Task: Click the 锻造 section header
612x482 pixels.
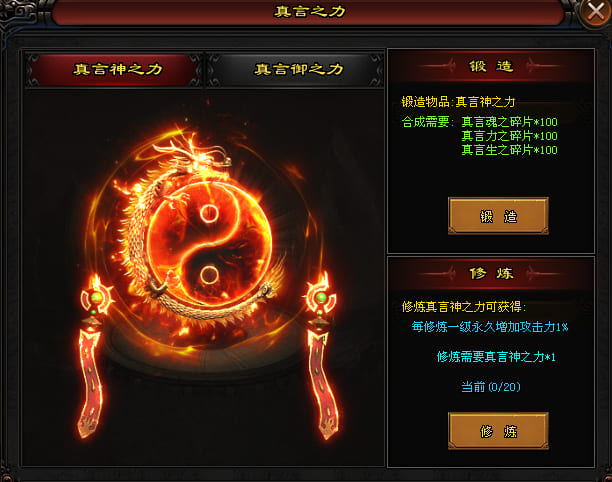Action: (491, 66)
